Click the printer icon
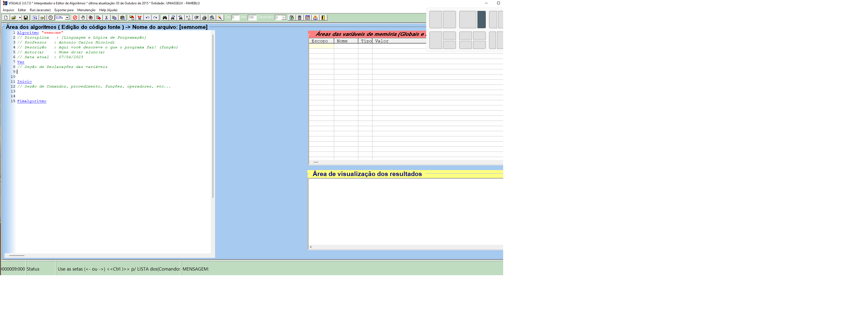This screenshot has height=326, width=868. pyautogui.click(x=204, y=18)
